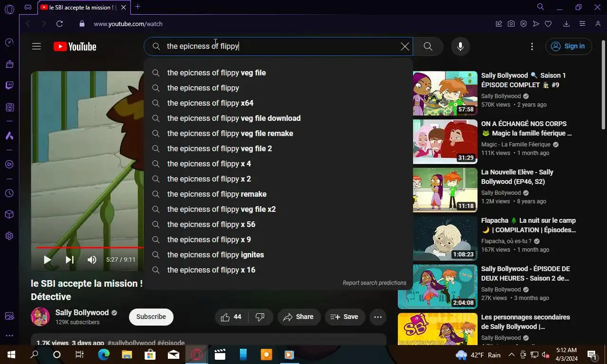Click Report search predictions link

[375, 283]
